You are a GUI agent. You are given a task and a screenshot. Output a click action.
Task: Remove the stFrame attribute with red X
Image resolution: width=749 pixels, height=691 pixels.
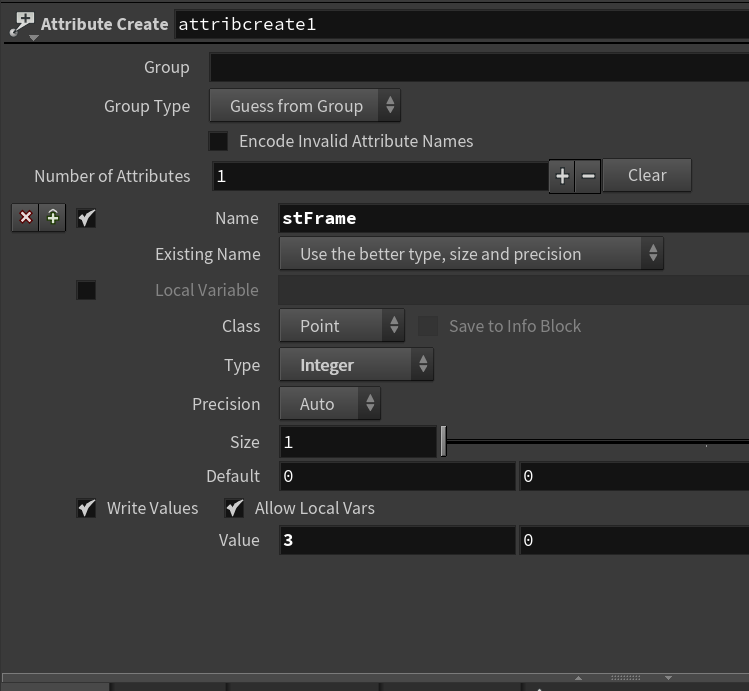(25, 218)
